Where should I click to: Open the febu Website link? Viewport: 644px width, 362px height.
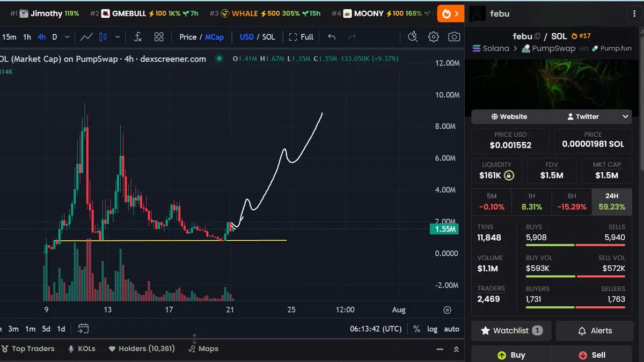click(509, 116)
